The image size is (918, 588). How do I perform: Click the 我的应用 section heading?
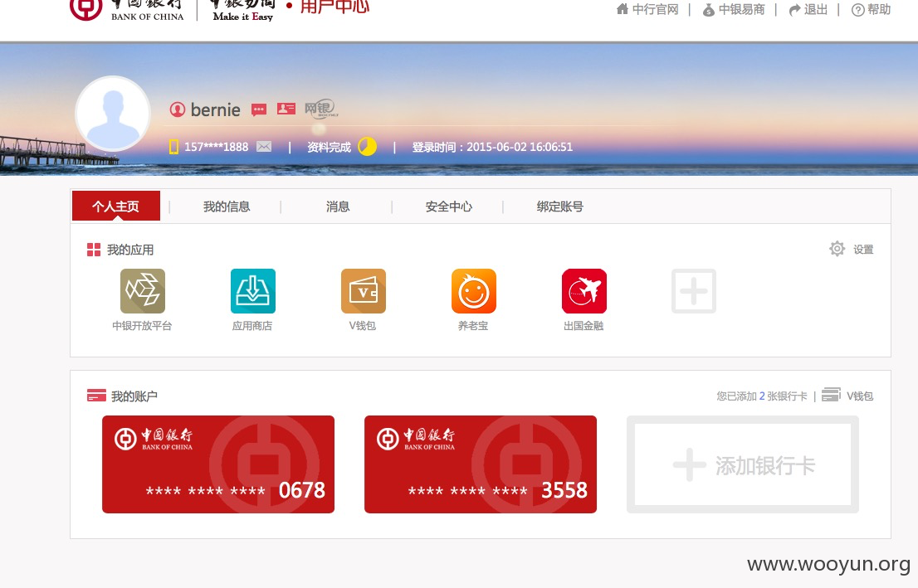click(x=130, y=250)
